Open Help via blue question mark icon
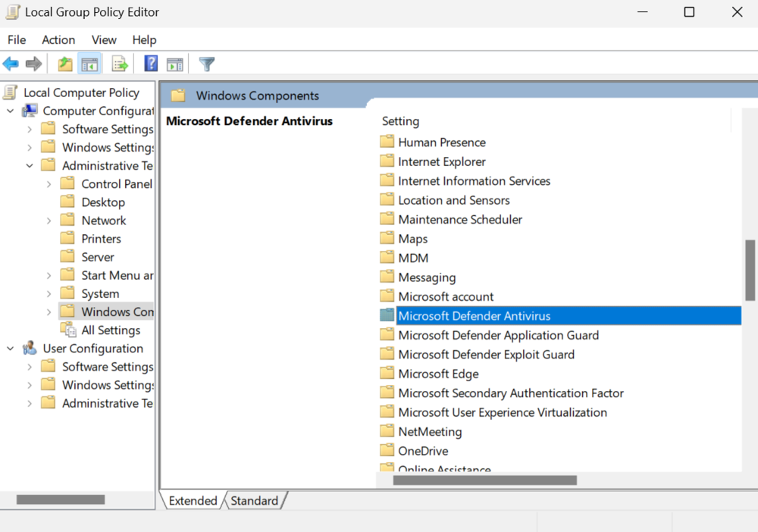The width and height of the screenshot is (758, 532). pos(151,64)
